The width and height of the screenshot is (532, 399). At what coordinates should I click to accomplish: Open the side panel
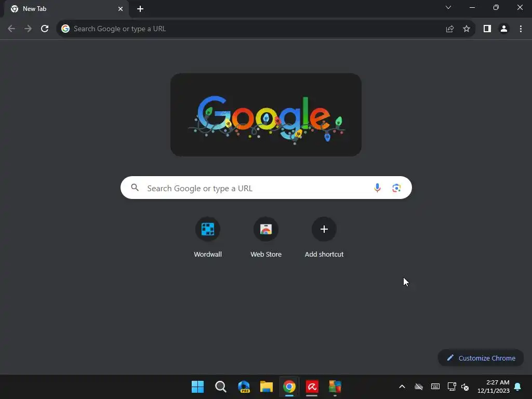(x=487, y=29)
